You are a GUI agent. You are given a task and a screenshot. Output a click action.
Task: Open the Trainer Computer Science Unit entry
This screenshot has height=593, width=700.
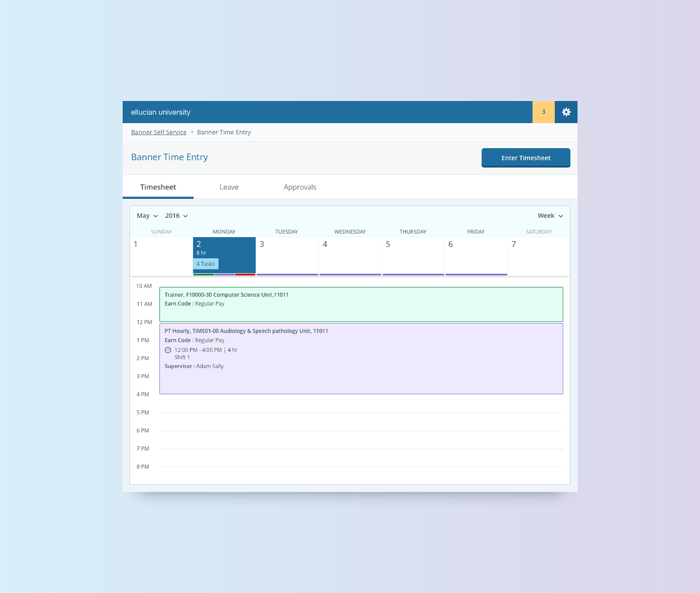(361, 305)
